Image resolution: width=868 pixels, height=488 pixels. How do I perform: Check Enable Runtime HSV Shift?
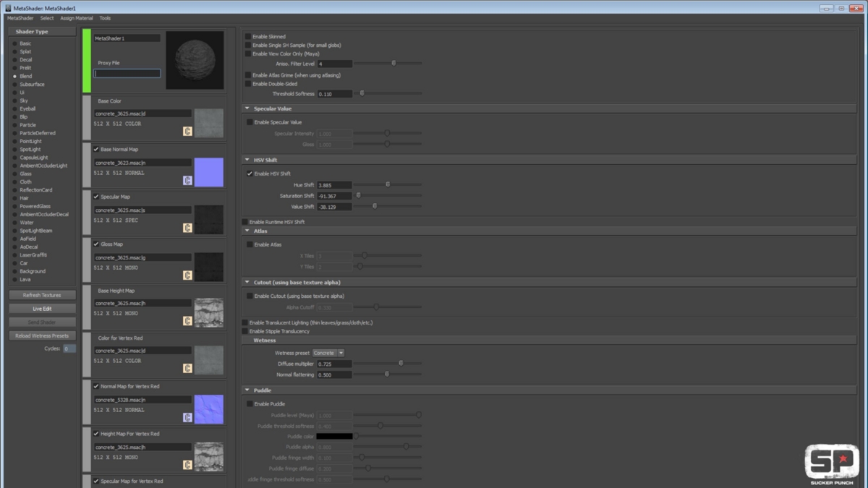click(x=245, y=222)
